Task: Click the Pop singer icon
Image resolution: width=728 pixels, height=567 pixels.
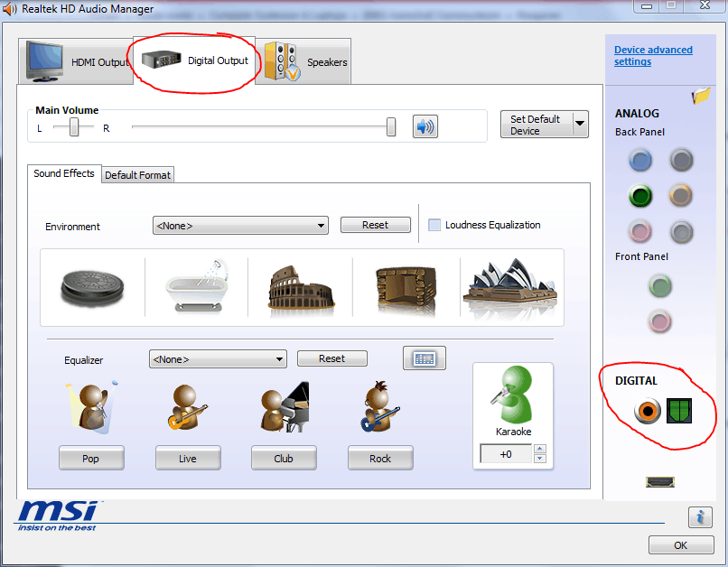Action: coord(91,407)
